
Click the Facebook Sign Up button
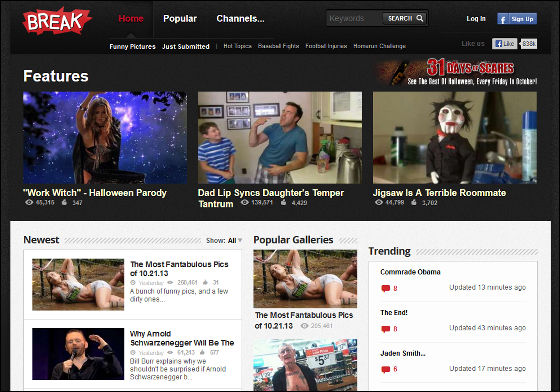(x=517, y=19)
